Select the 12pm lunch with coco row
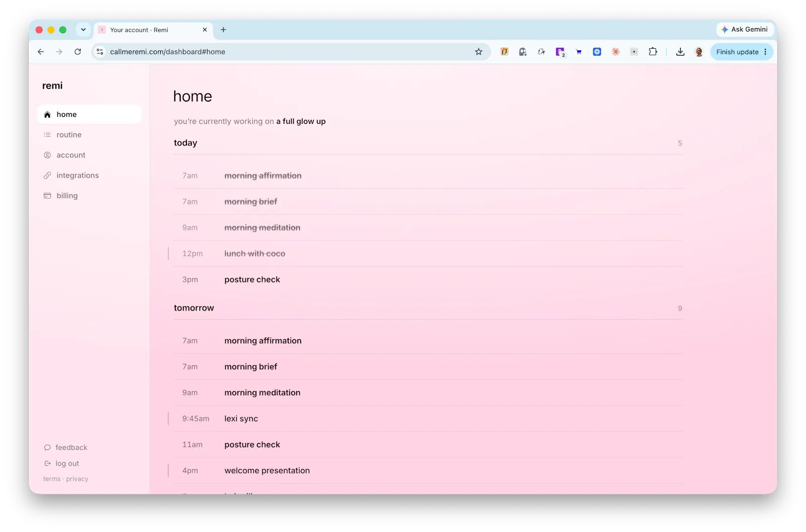Screen dimensions: 806x532 pos(428,254)
